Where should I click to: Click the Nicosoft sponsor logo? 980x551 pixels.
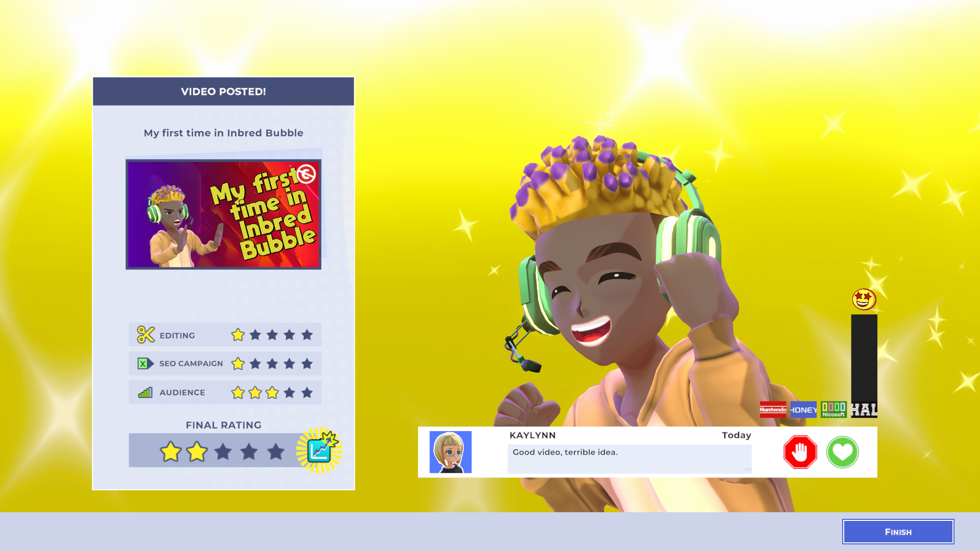834,410
